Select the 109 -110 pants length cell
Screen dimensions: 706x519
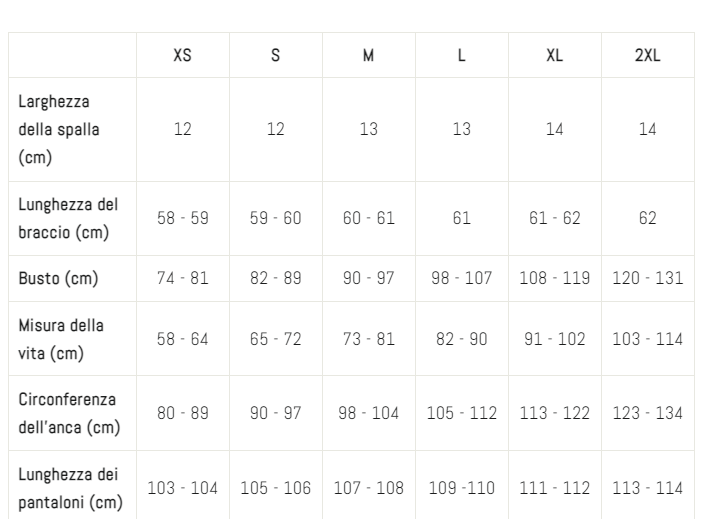[x=462, y=488]
